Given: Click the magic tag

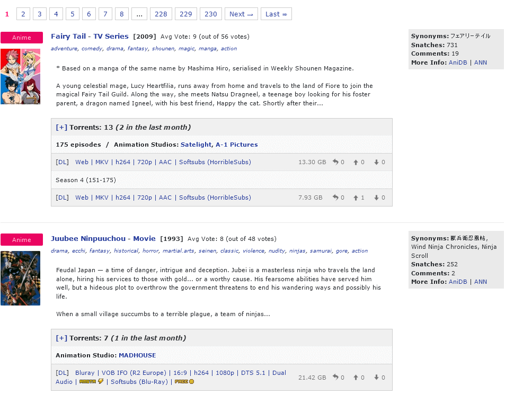Looking at the screenshot, I should (187, 49).
